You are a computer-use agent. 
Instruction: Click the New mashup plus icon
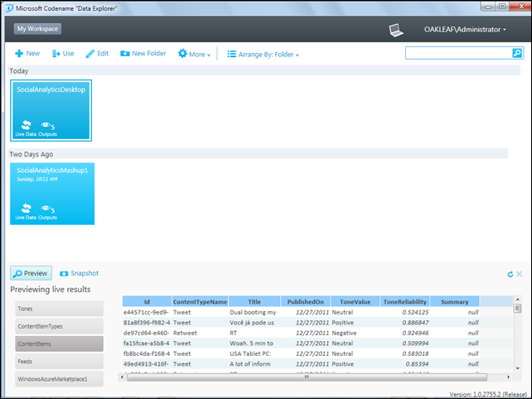[19, 53]
